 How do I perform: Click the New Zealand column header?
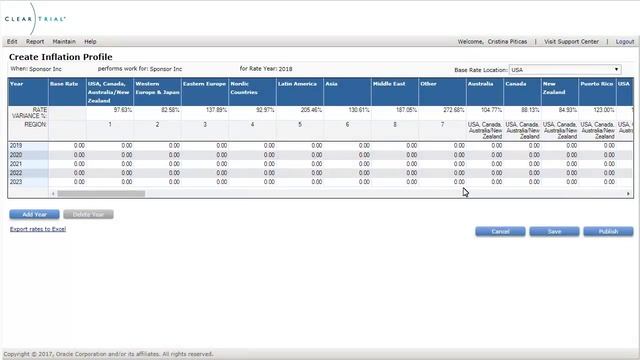560,92
